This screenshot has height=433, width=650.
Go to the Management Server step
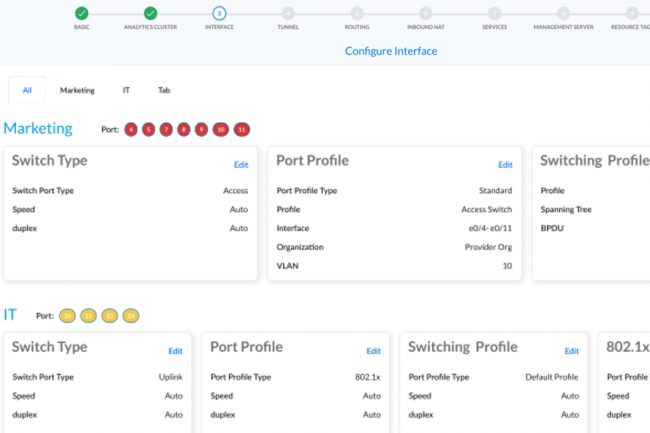[563, 13]
